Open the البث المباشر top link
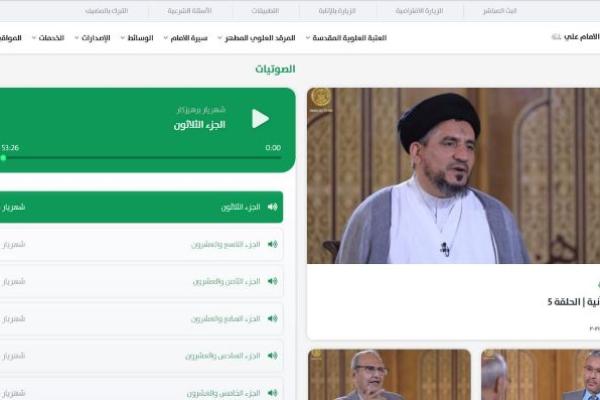 click(x=500, y=11)
